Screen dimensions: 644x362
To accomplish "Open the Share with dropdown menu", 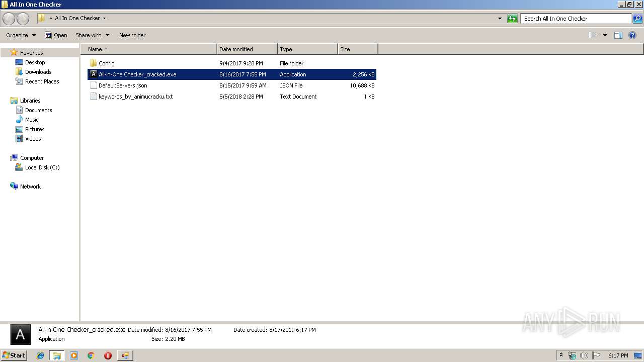I will (92, 35).
